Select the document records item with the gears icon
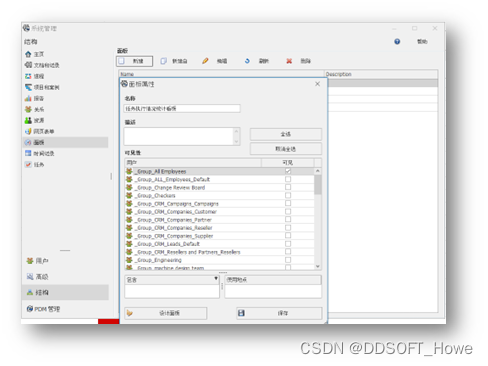This screenshot has height=366, width=488. click(x=42, y=65)
